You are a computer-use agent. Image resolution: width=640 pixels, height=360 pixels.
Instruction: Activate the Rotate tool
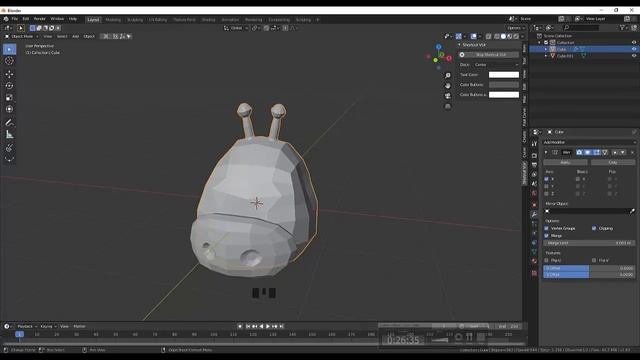click(9, 86)
